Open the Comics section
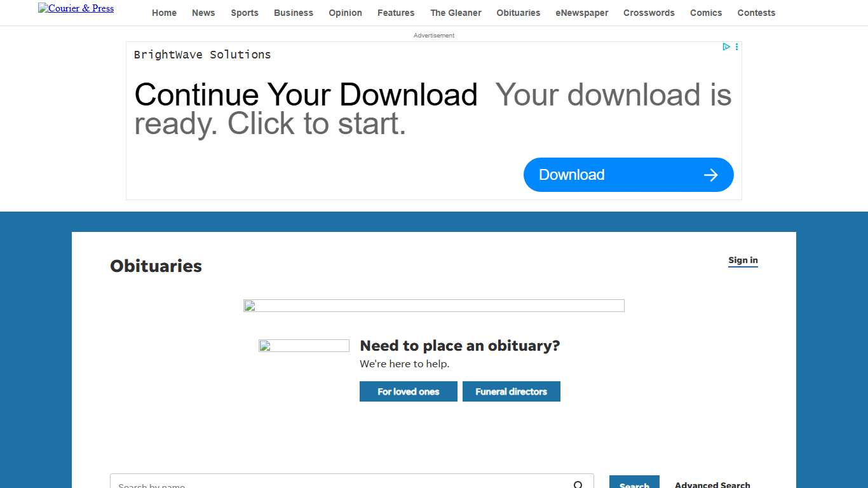The width and height of the screenshot is (868, 488). coord(706,13)
